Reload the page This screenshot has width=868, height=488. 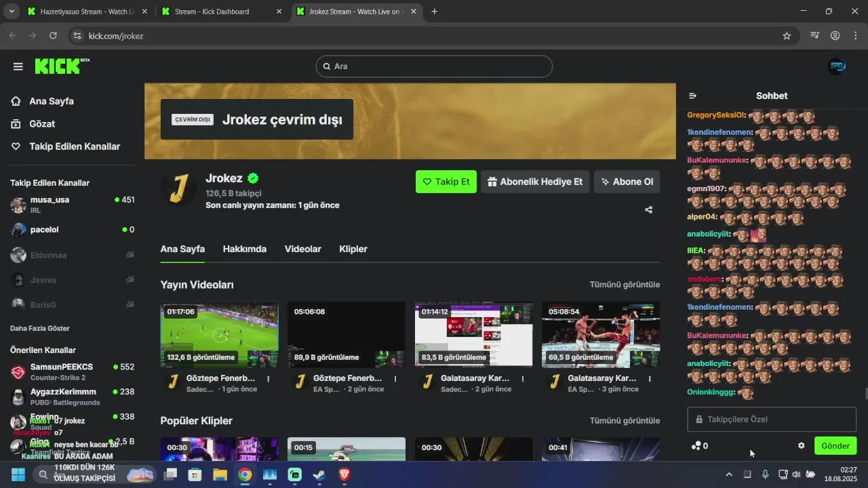pos(53,36)
